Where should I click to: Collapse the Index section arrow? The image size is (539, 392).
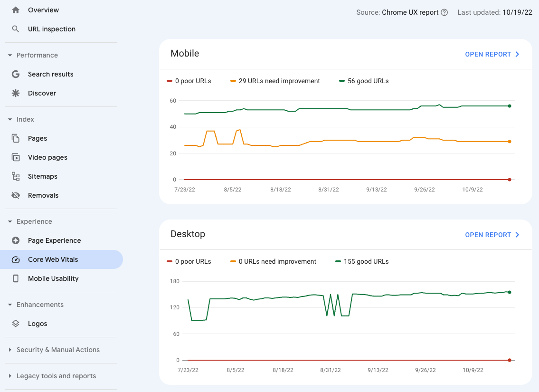10,119
